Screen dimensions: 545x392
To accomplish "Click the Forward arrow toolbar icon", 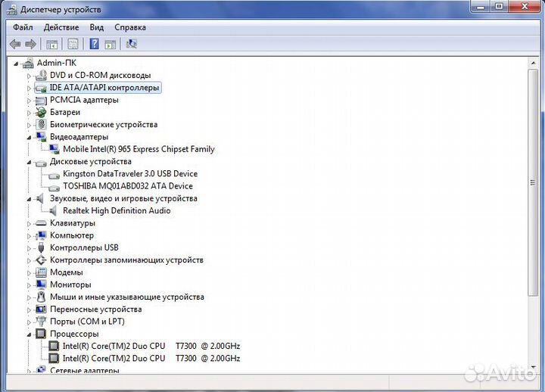I will [30, 44].
